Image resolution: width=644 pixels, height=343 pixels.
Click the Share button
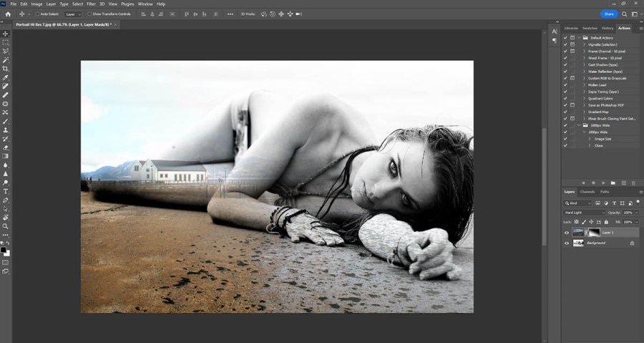[x=608, y=14]
